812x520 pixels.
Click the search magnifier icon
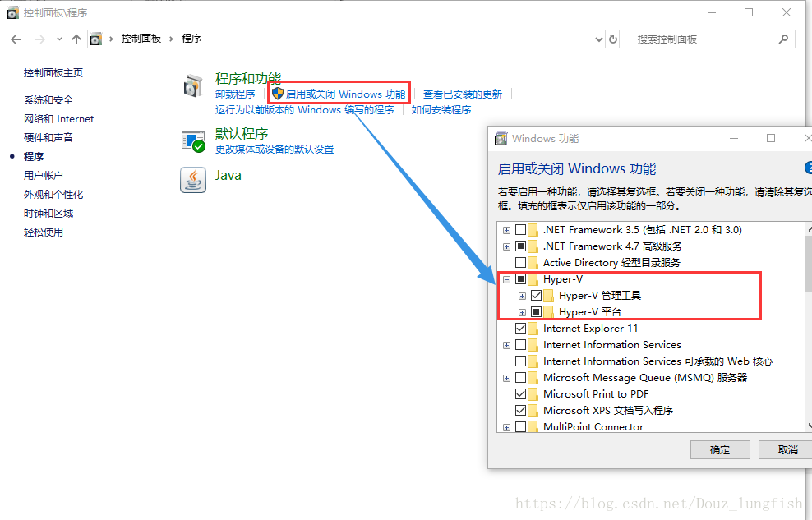point(783,39)
